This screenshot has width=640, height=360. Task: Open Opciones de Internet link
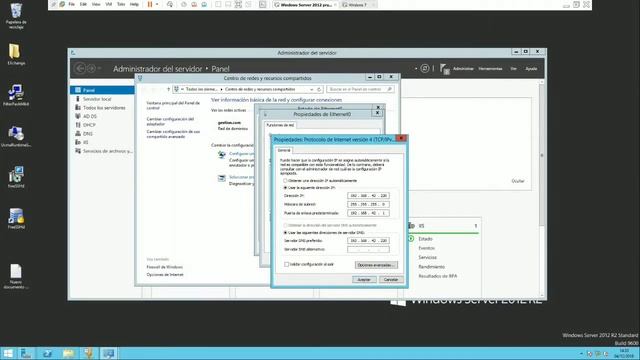pos(165,275)
